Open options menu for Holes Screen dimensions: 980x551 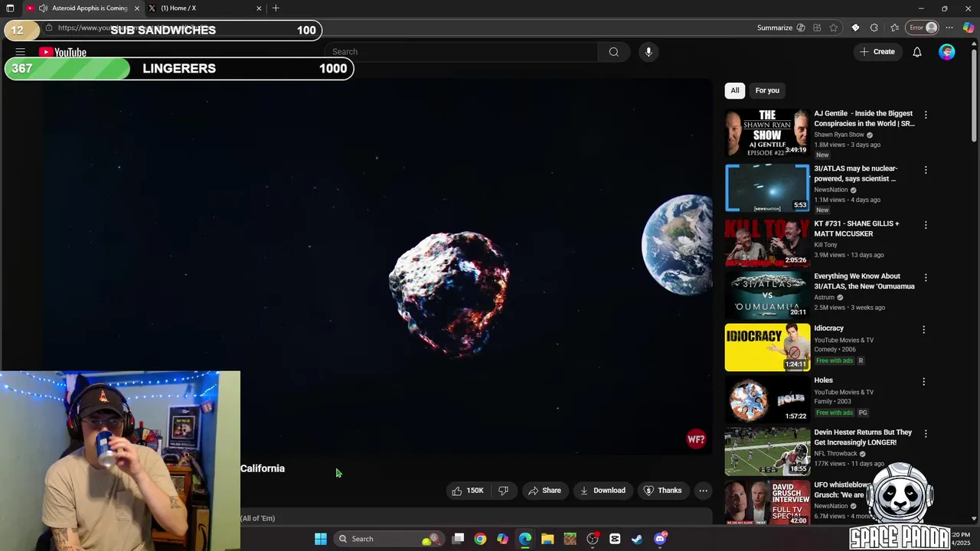click(x=923, y=382)
